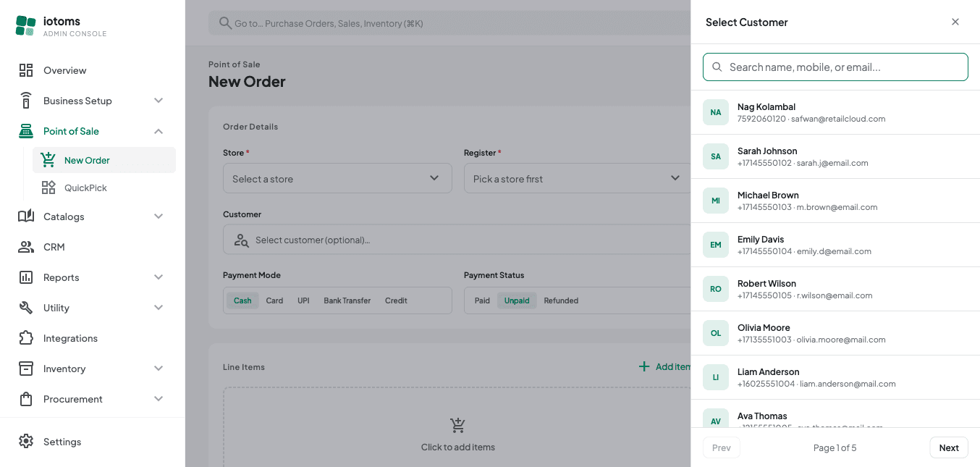Click the LI avatar for Liam Anderson
The image size is (980, 467).
pyautogui.click(x=716, y=377)
